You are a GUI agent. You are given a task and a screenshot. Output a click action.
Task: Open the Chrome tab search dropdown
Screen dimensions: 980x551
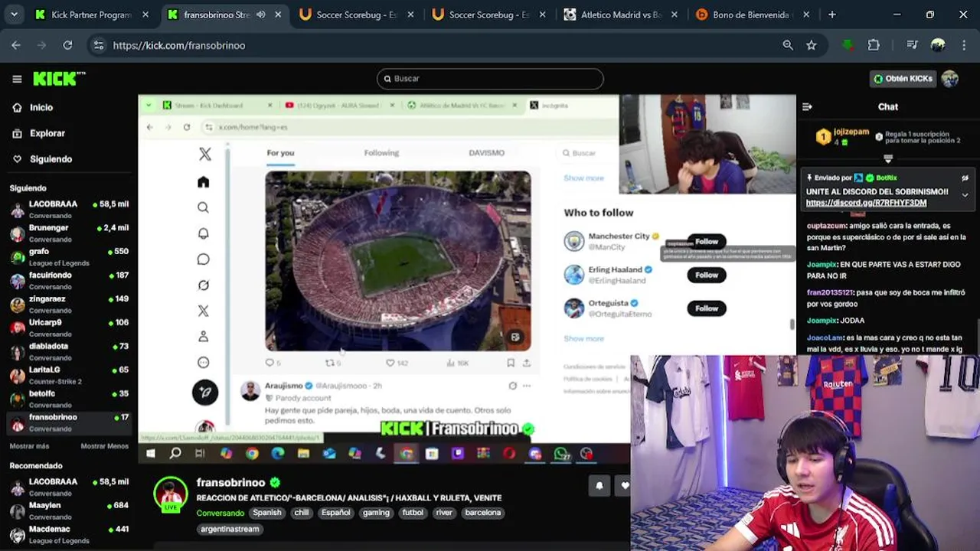pos(14,15)
